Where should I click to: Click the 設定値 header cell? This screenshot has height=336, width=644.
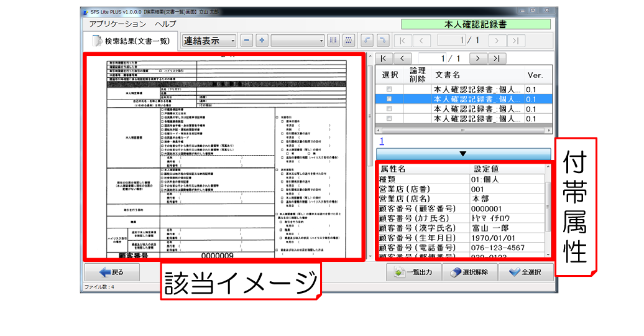[x=507, y=169]
